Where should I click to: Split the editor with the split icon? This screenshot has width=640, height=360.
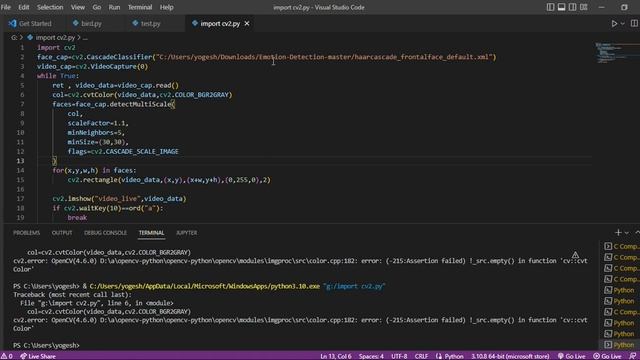tap(634, 24)
